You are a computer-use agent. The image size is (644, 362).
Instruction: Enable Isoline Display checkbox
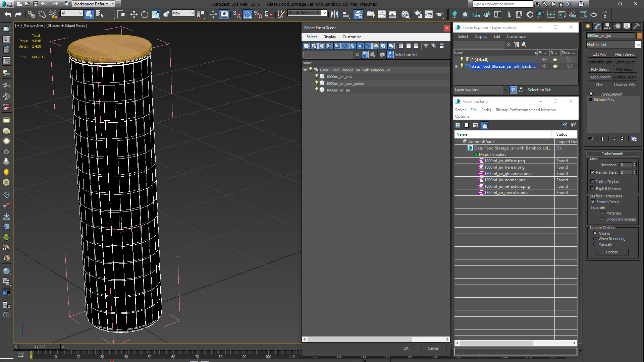point(593,182)
